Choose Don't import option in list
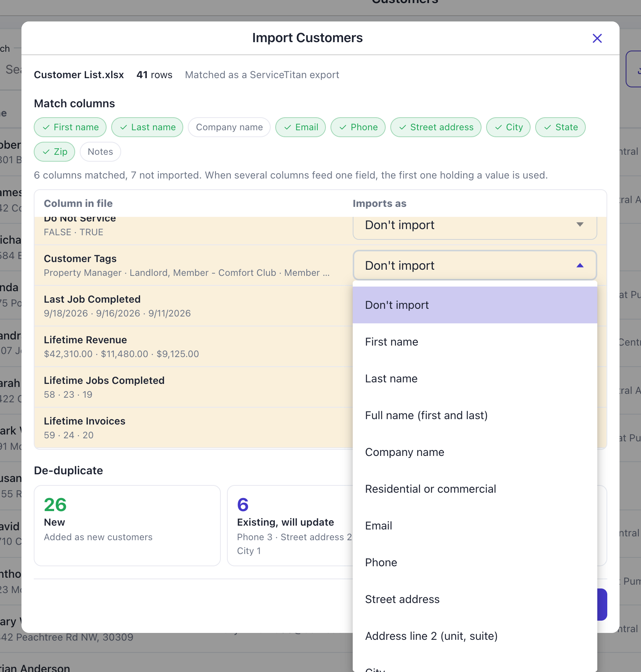Viewport: 641px width, 672px height. click(475, 305)
